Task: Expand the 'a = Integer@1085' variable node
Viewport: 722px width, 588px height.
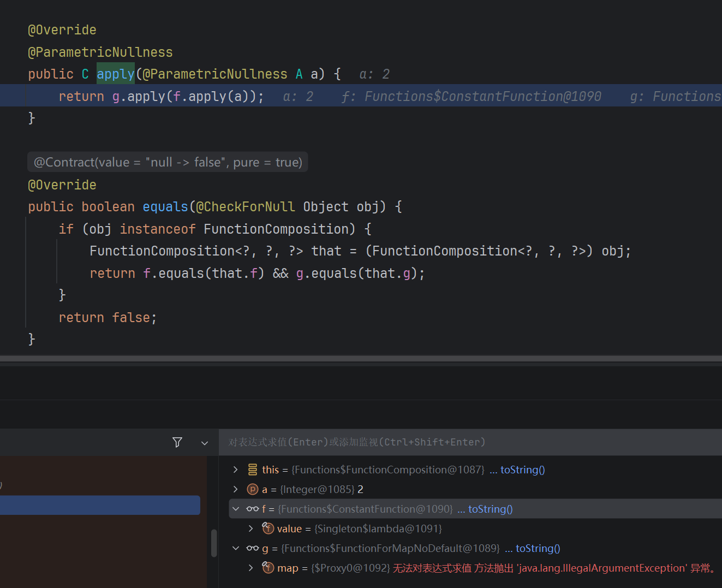Action: (235, 489)
